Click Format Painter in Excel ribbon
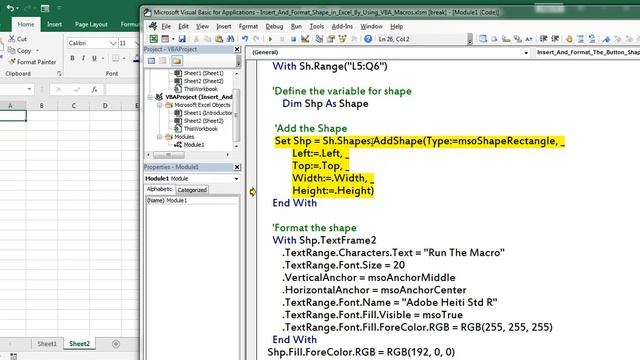 coord(32,62)
